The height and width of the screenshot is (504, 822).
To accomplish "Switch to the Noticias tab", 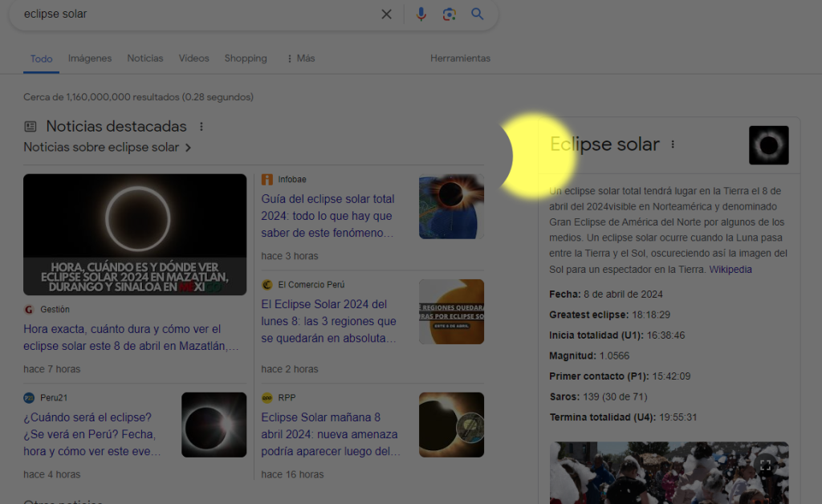I will coord(145,59).
